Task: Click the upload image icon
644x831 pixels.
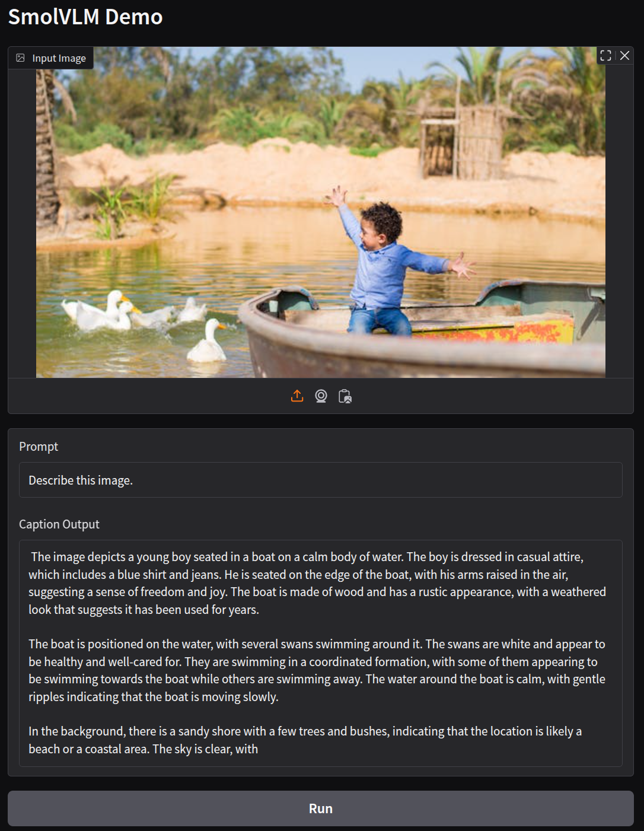Action: click(297, 396)
